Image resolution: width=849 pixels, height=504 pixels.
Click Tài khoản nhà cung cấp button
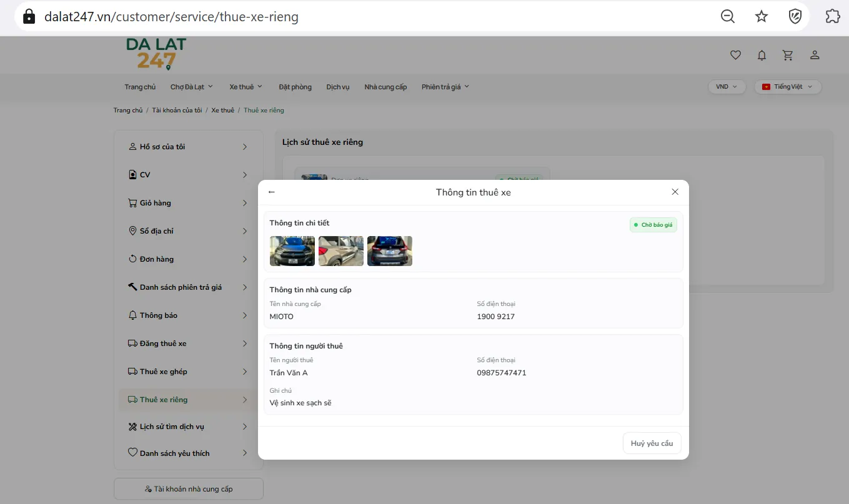(x=189, y=489)
